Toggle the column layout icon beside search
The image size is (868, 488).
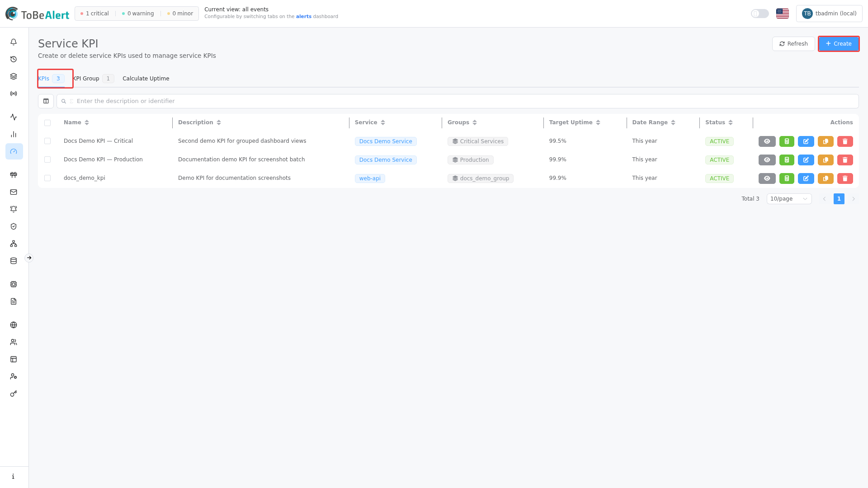coord(46,101)
